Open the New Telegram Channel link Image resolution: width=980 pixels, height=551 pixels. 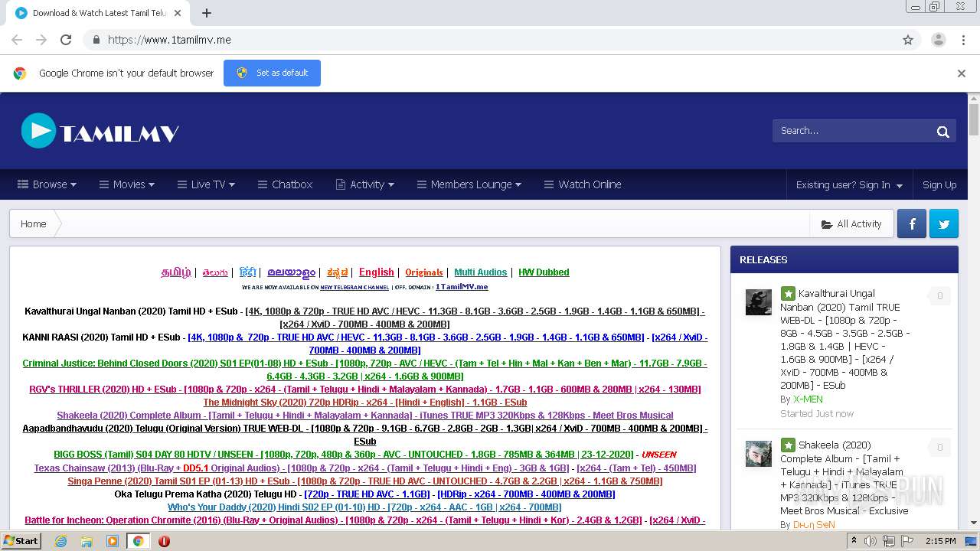[354, 288]
